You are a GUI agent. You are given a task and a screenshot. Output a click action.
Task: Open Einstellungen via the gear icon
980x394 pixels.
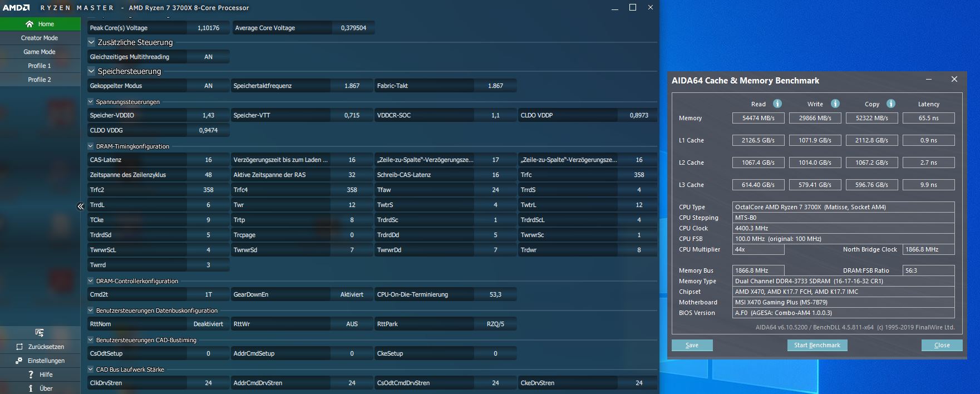pos(20,361)
